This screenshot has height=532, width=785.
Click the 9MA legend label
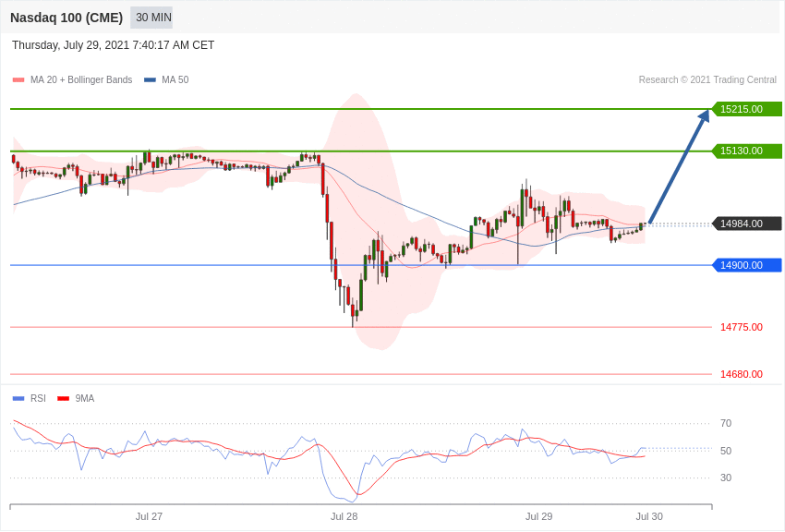(85, 399)
